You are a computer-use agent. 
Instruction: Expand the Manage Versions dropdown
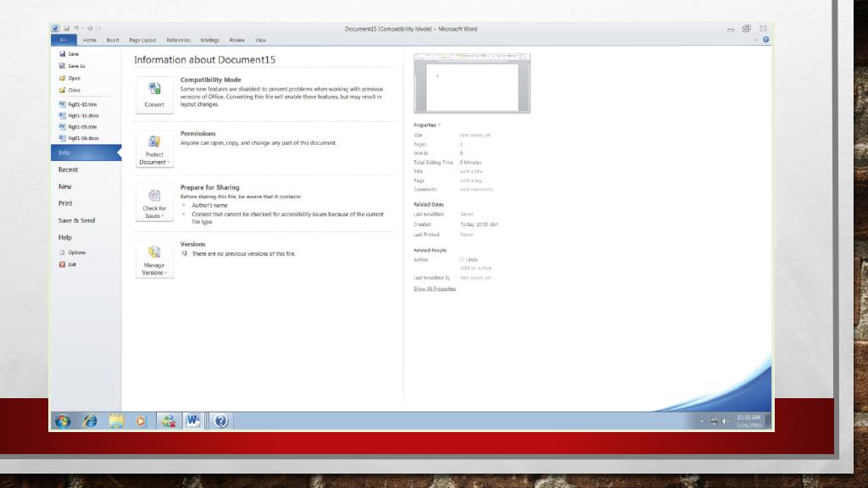(154, 259)
